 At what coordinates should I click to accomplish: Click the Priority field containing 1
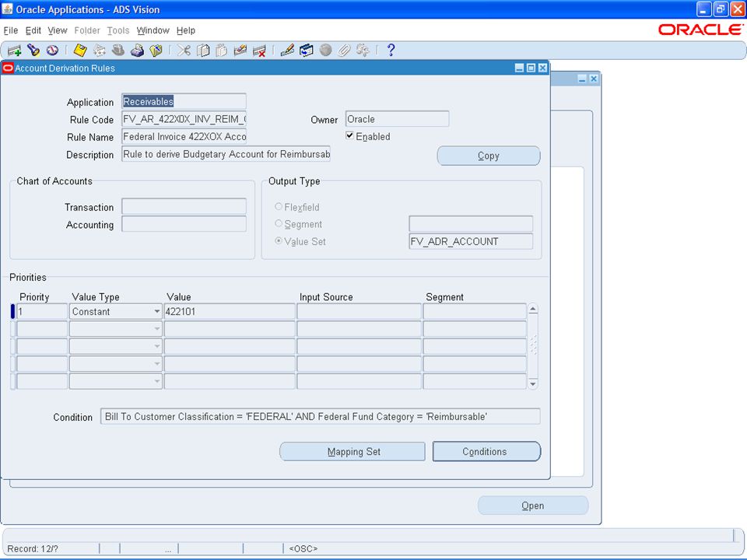tap(42, 311)
